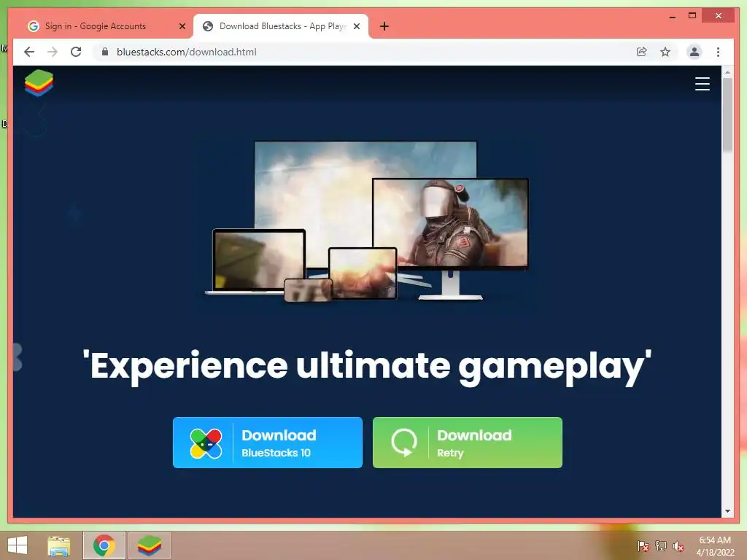This screenshot has height=560, width=747.
Task: Open the Chrome profile avatar menu
Action: pos(694,52)
